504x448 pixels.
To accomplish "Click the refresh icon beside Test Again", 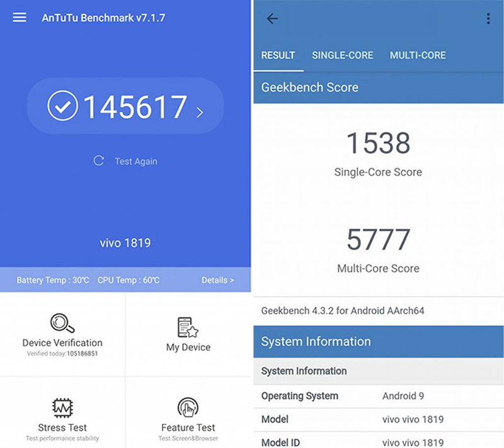I will click(x=98, y=161).
